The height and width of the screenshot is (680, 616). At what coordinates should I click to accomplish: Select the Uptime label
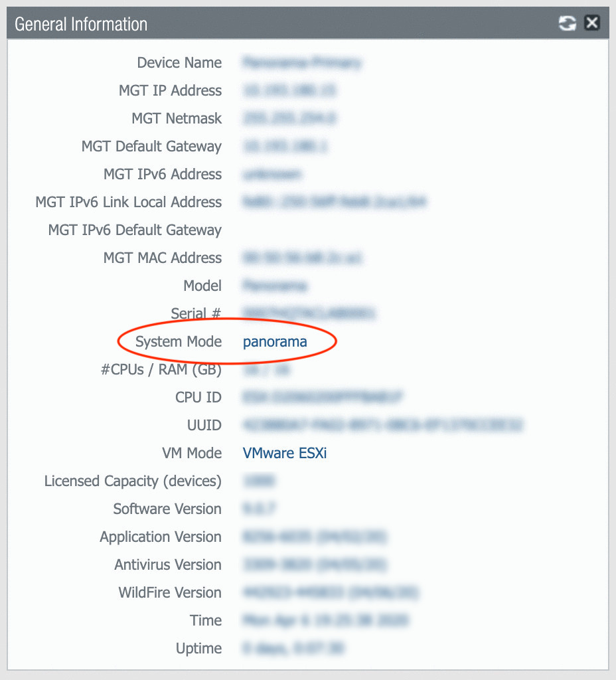pos(199,649)
